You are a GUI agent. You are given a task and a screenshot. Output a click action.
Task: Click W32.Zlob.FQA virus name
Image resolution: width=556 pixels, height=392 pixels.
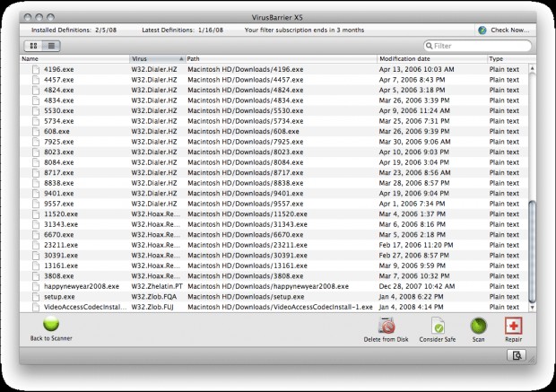click(153, 297)
